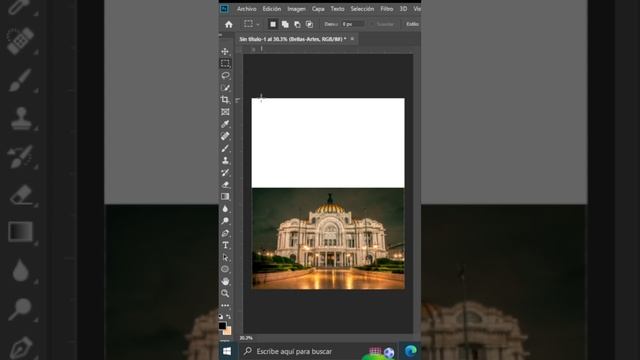Image resolution: width=640 pixels, height=360 pixels.
Task: Open the Imagen menu
Action: (296, 9)
